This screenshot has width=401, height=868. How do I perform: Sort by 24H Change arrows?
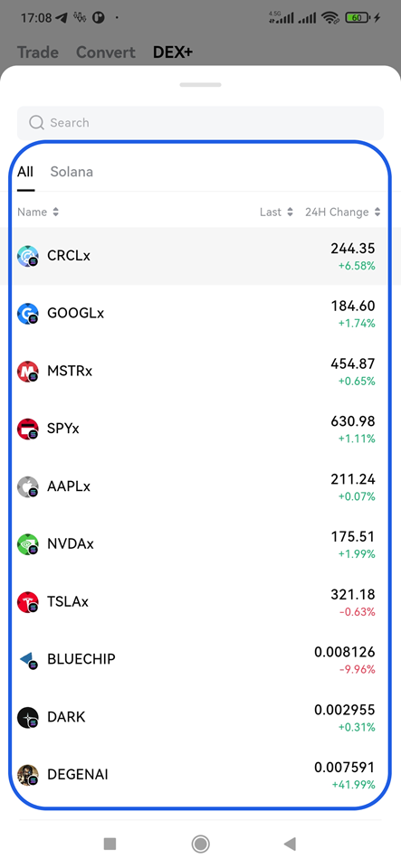(x=377, y=212)
